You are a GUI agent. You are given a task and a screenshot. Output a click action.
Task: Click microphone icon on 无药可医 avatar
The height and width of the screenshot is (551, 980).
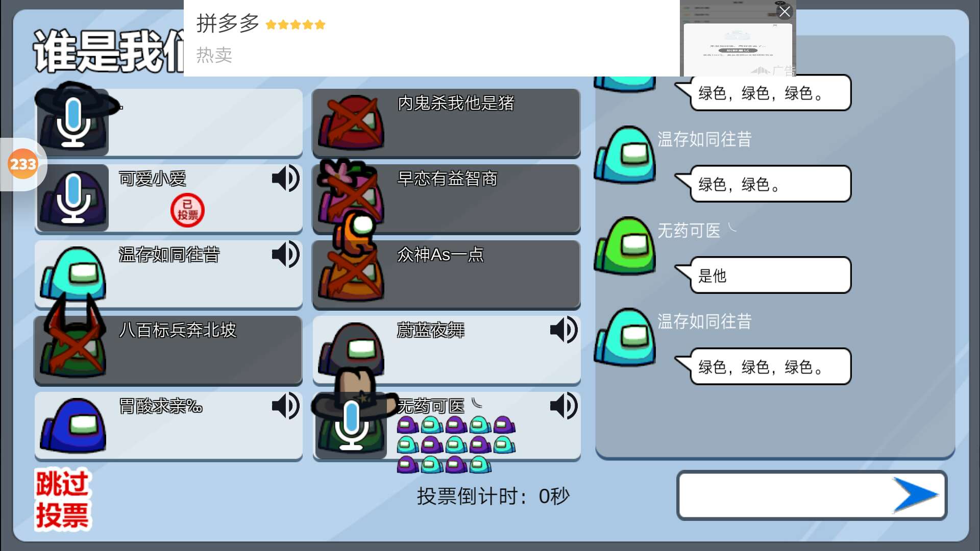(x=351, y=425)
